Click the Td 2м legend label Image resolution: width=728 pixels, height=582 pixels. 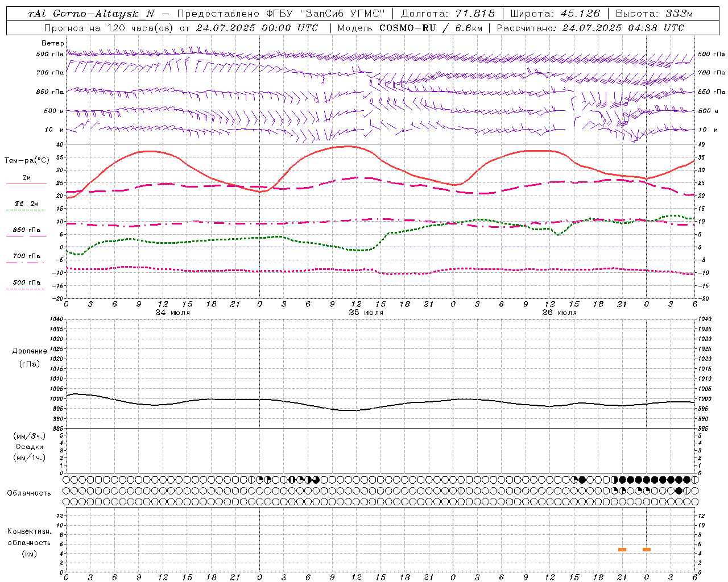(27, 203)
